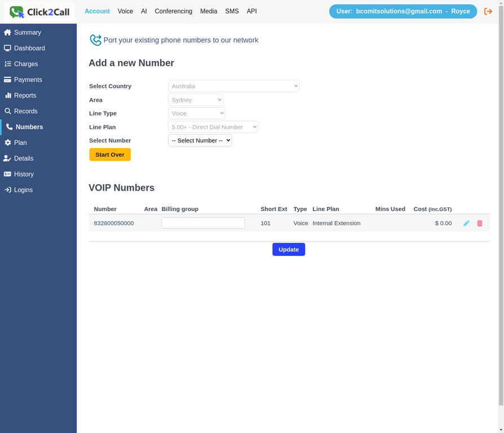Follow the 832800050000 number link
Screen dimensions: 504x433
tap(114, 223)
